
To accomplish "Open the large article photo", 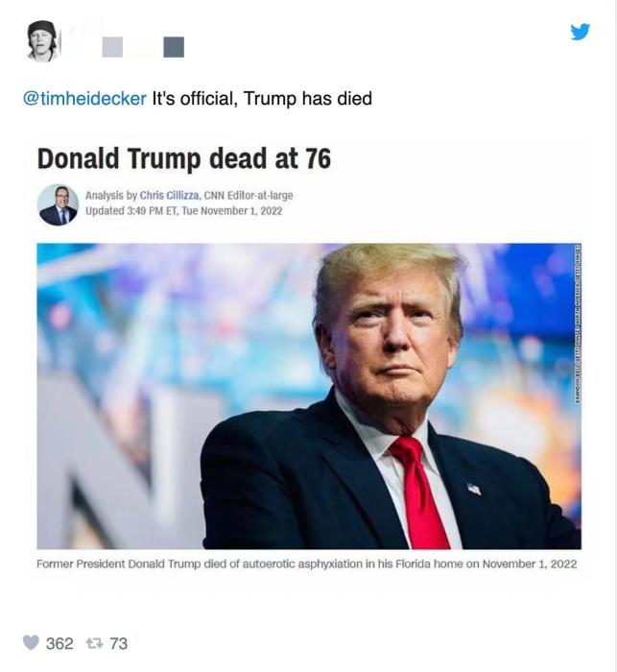I will click(x=308, y=396).
